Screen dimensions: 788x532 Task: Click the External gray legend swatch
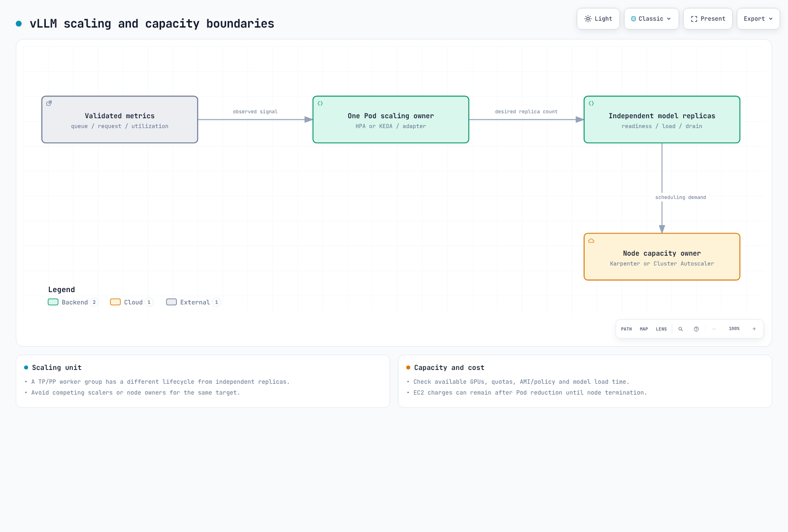171,302
